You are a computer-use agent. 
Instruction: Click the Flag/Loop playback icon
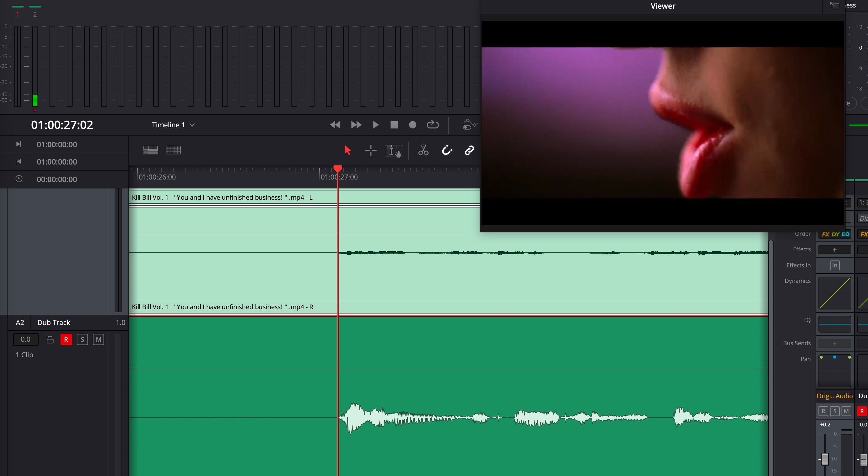pyautogui.click(x=433, y=124)
